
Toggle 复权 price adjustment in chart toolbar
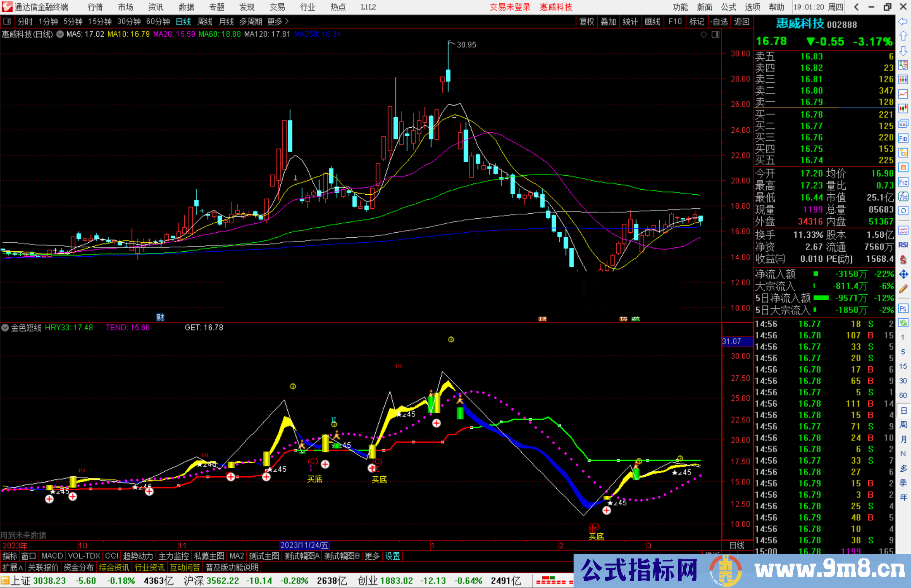point(587,21)
